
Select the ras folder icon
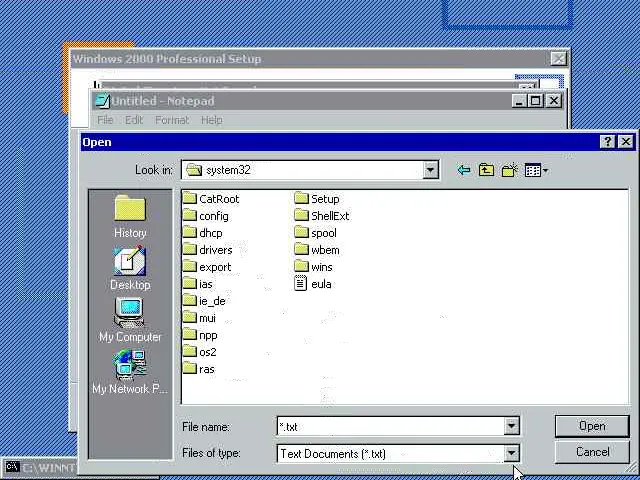190,369
